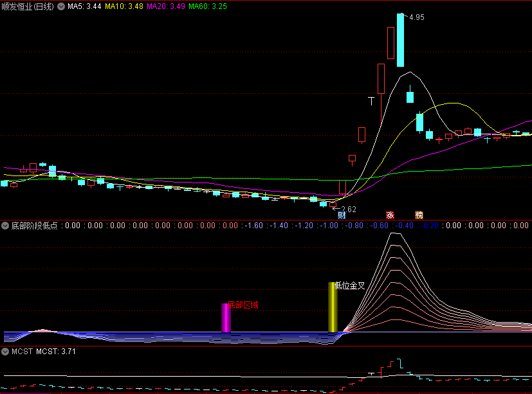Select the magenta 底部区域 signal bar
The height and width of the screenshot is (394, 532).
tap(226, 318)
